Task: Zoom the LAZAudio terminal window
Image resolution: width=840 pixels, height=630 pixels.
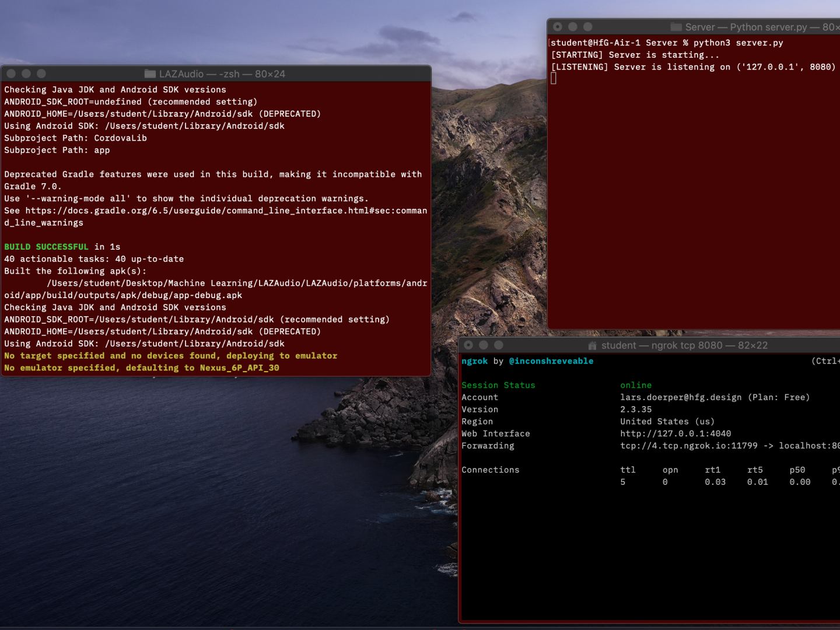Action: (41, 73)
